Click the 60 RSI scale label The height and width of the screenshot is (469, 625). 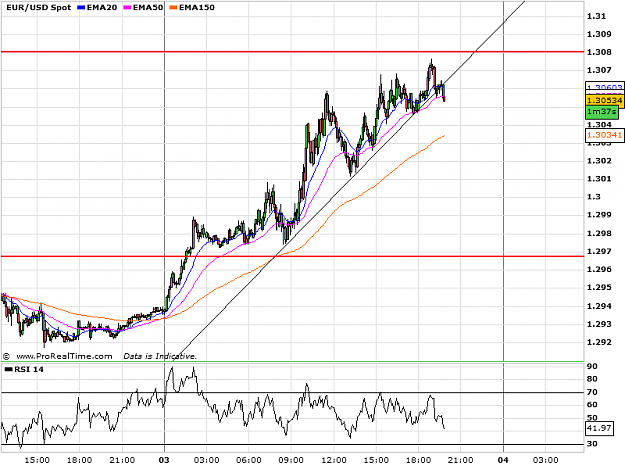pos(592,405)
